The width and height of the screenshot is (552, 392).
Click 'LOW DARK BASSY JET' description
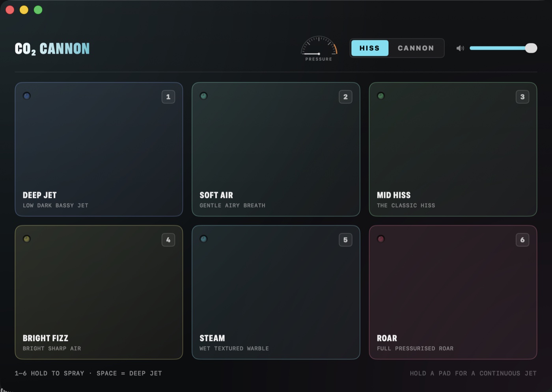click(x=56, y=205)
